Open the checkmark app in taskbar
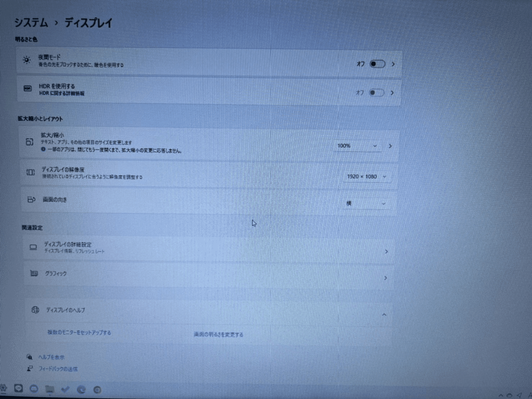The height and width of the screenshot is (399, 532). point(65,389)
